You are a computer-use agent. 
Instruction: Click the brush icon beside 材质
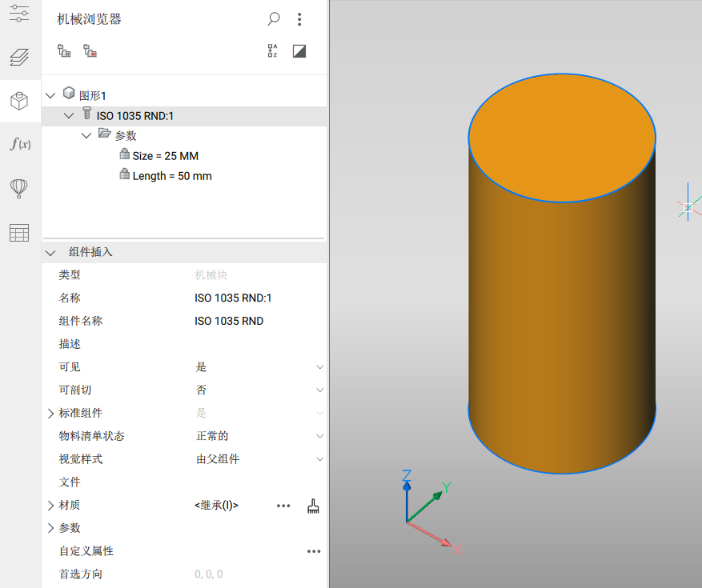314,506
